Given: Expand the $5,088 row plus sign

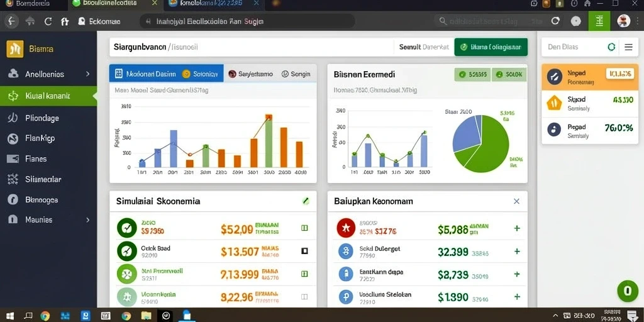Looking at the screenshot, I should tap(517, 228).
